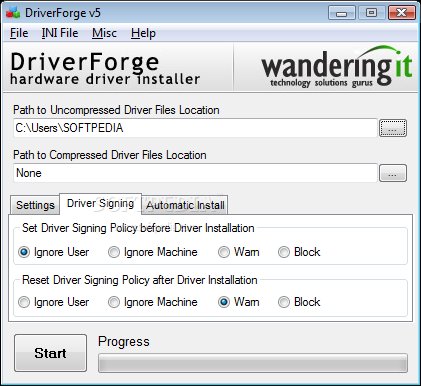Select Ignore Machine after driver installation
This screenshot has height=386, width=421.
pos(153,302)
